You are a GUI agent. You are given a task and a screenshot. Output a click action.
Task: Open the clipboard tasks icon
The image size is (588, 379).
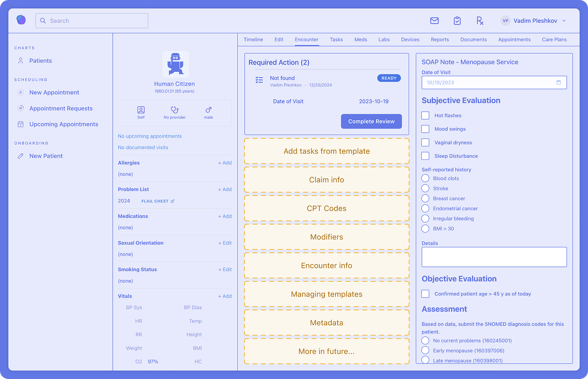click(457, 20)
